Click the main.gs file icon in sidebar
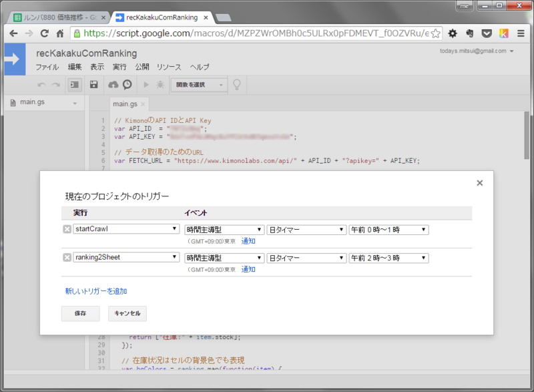Image resolution: width=534 pixels, height=392 pixels. click(13, 103)
